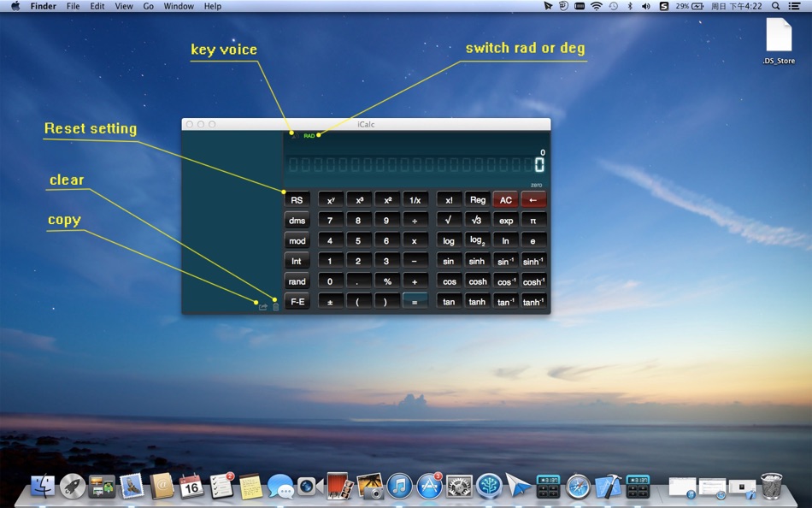Open the Reg register button
812x508 pixels.
point(478,199)
